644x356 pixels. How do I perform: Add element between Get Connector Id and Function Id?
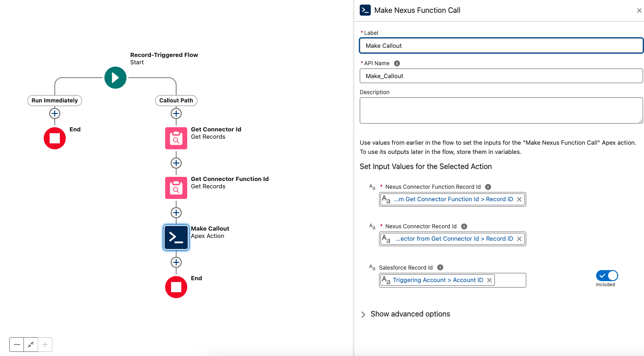coord(176,163)
